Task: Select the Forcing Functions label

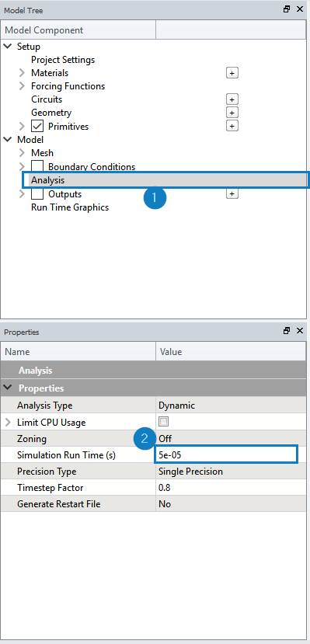Action: click(x=68, y=86)
